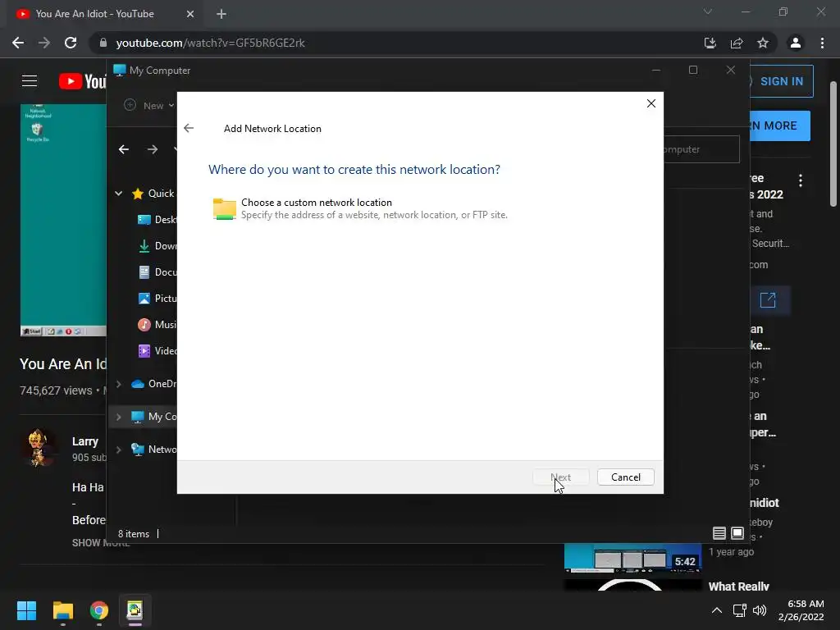
Task: Cancel the Add Network Location wizard
Action: pyautogui.click(x=625, y=477)
